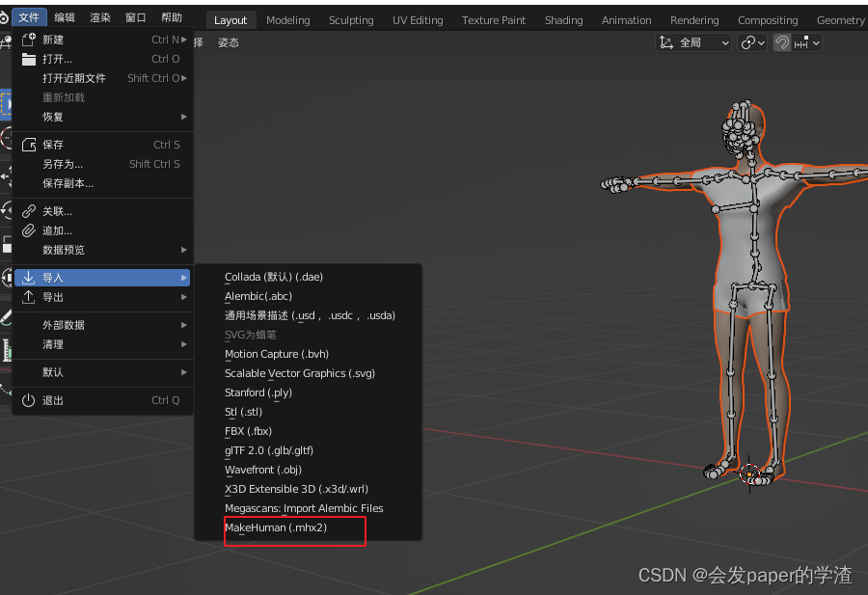The image size is (868, 595).
Task: Open the 姿态 pose menu
Action: pos(228,42)
